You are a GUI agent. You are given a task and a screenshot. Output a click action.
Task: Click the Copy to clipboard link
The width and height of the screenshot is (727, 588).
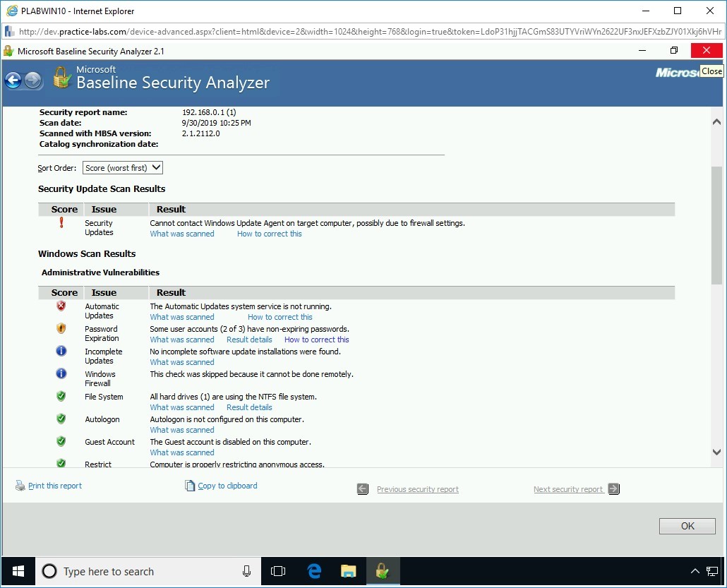click(x=227, y=486)
